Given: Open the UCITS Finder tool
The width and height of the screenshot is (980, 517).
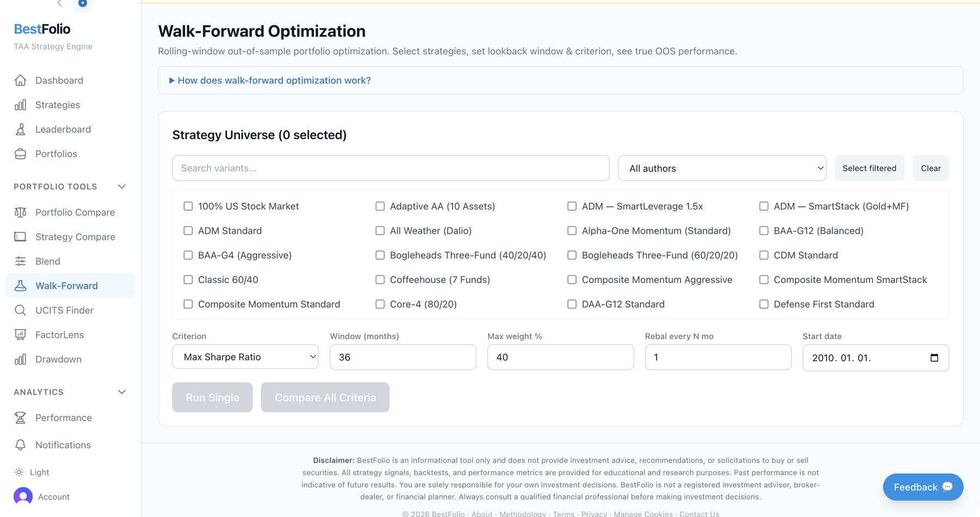Looking at the screenshot, I should click(x=64, y=310).
